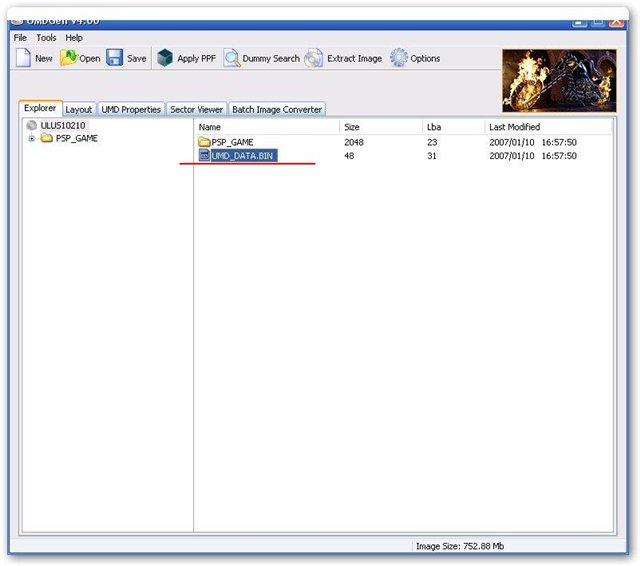Viewport: 640px width, 566px height.
Task: Select the UMD_DATA.BIN file in list
Action: (x=242, y=156)
